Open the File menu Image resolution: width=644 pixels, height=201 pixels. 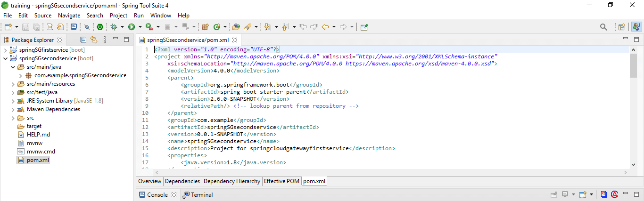click(8, 16)
